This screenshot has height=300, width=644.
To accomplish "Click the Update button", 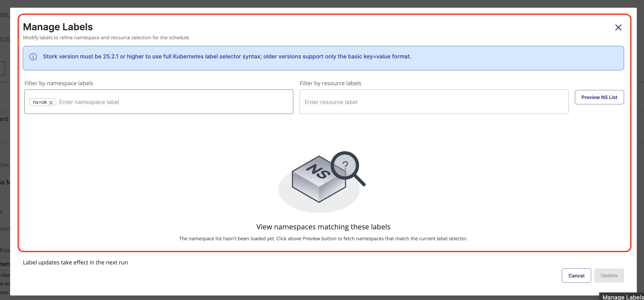I will pos(609,276).
